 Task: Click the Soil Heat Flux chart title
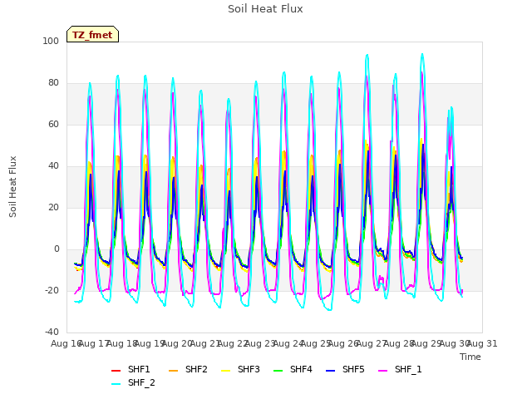[x=265, y=9]
